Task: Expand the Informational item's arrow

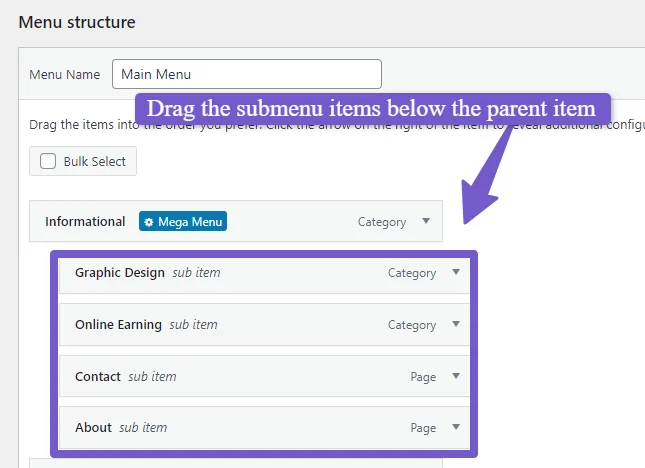Action: [x=426, y=221]
